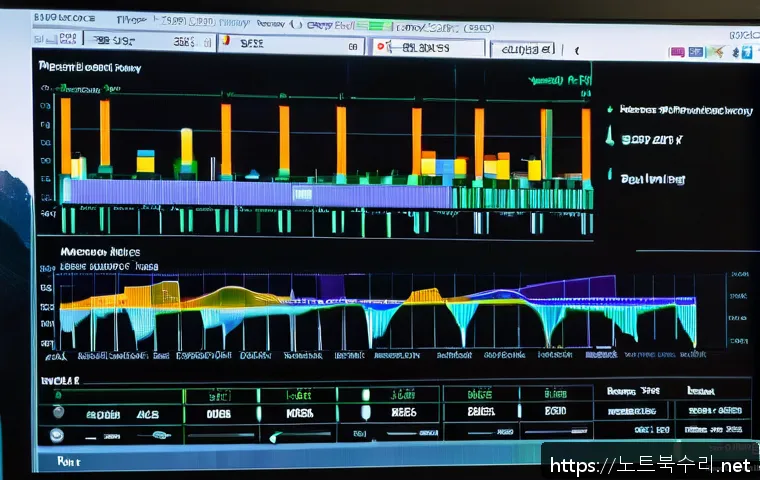760x480 pixels.
Task: Click the white pill toggle in the header row's fourth column
Action: tap(366, 395)
